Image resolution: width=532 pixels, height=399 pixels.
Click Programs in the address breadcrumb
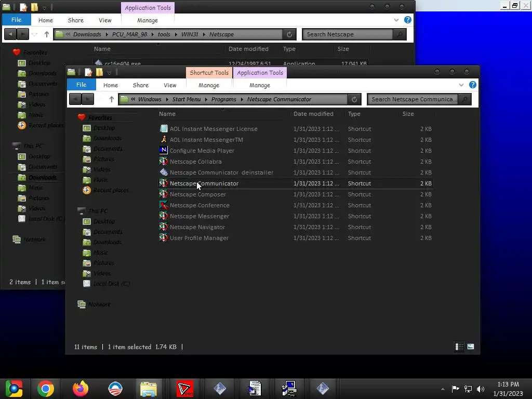pyautogui.click(x=223, y=99)
